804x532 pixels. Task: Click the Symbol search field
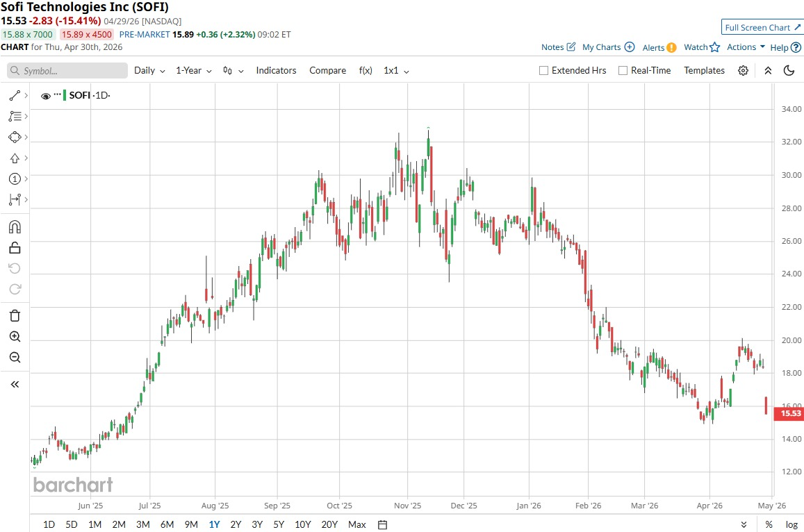point(67,71)
